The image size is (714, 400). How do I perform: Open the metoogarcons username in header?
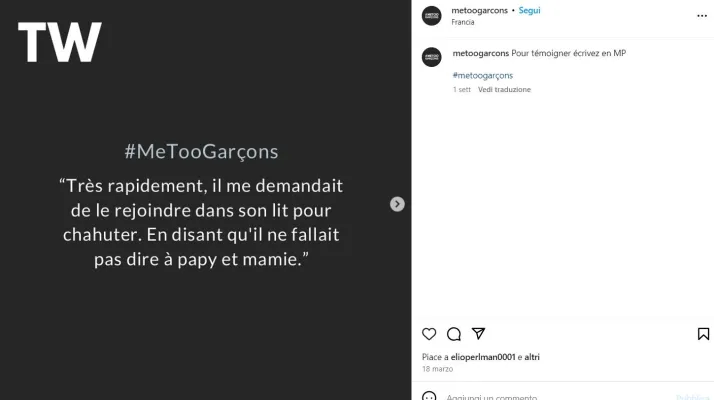(x=480, y=10)
